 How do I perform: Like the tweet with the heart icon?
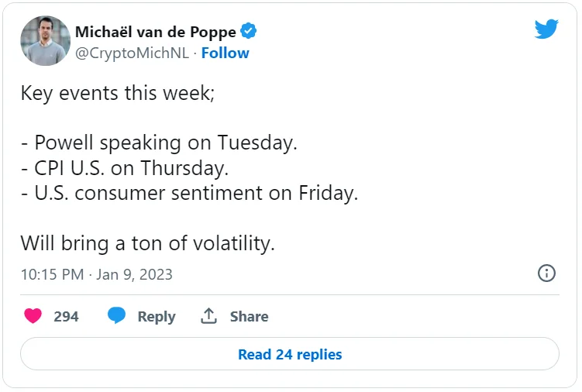(33, 316)
